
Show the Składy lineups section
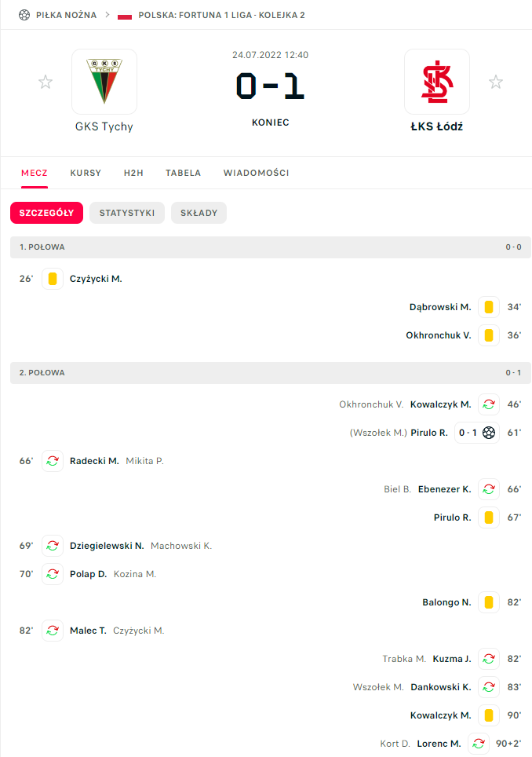click(x=199, y=213)
